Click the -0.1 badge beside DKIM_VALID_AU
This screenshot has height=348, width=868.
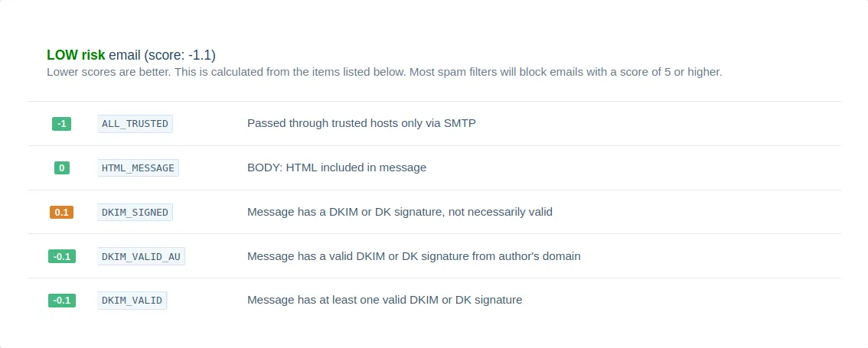(61, 256)
